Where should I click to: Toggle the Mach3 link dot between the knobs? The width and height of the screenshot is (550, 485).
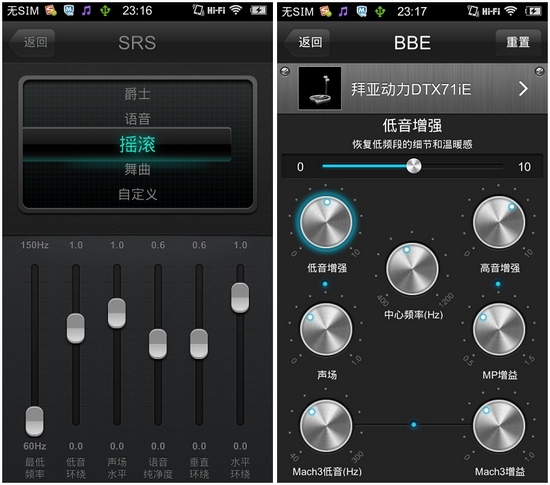[x=414, y=425]
